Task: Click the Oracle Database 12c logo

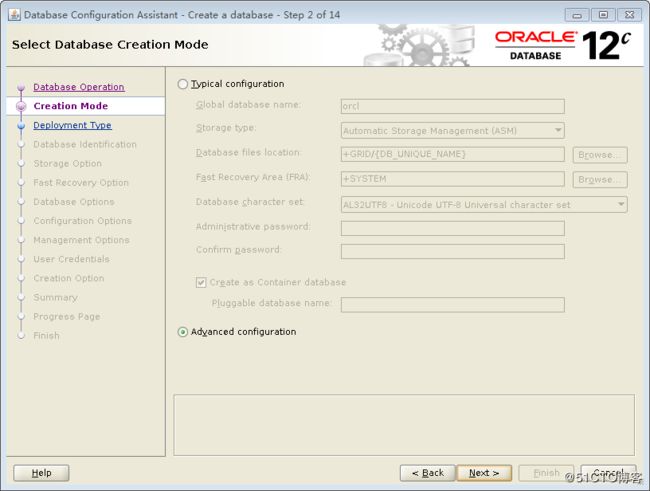Action: pyautogui.click(x=563, y=45)
